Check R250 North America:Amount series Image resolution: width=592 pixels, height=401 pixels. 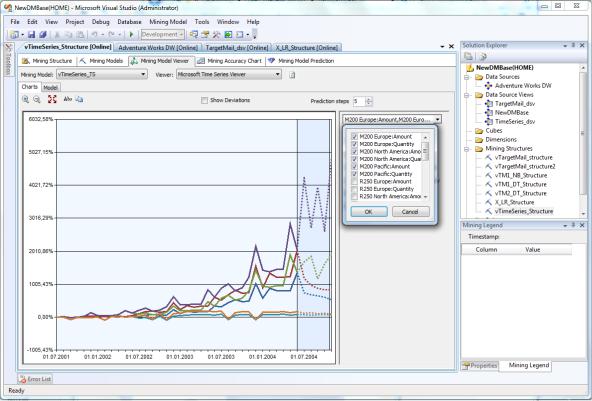point(355,197)
